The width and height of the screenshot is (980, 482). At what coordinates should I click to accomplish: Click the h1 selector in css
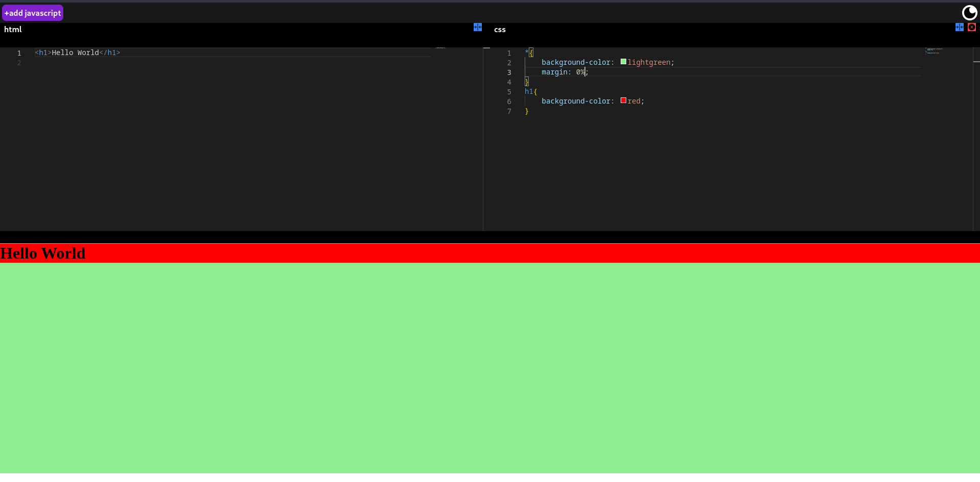(x=529, y=91)
